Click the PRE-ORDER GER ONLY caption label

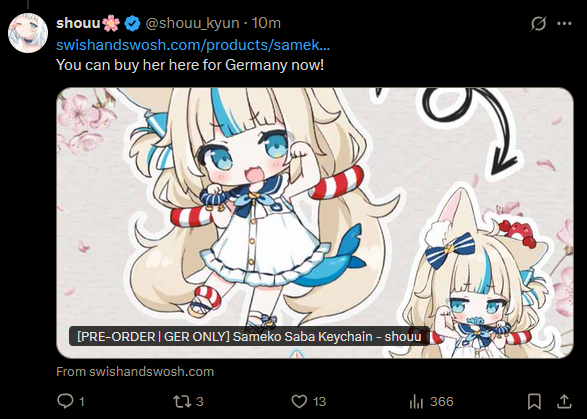coord(249,336)
